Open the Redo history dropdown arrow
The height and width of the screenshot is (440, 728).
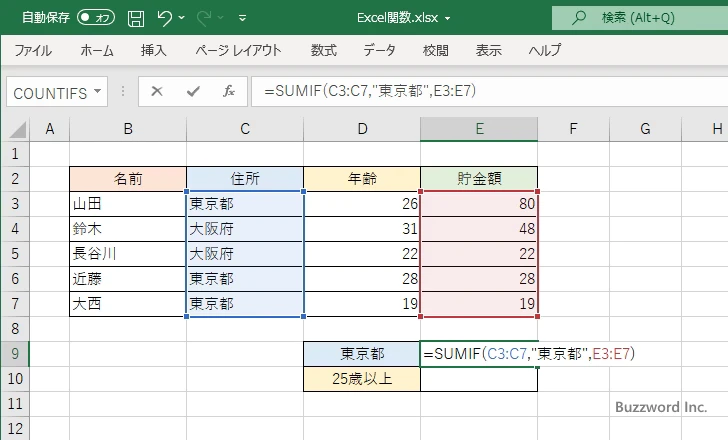click(x=221, y=18)
